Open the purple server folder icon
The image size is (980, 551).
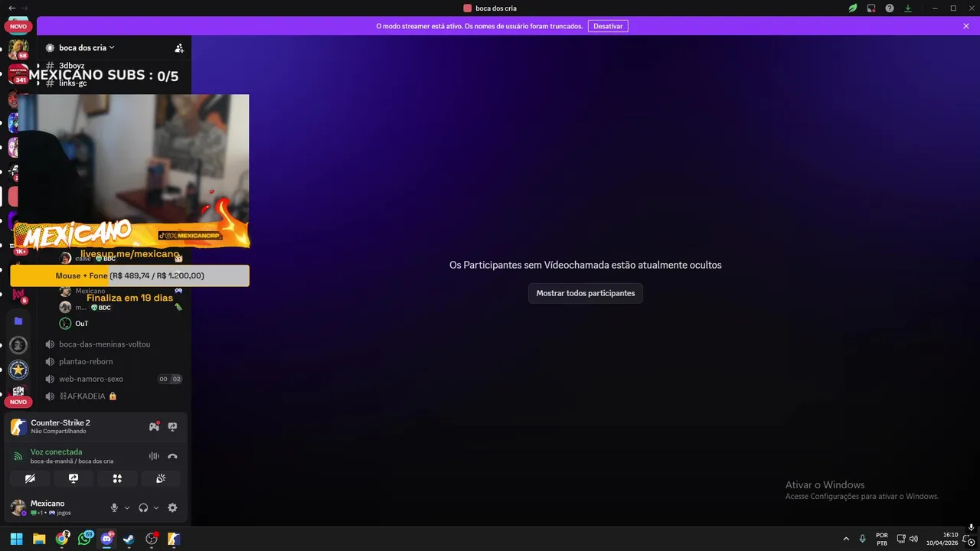(x=18, y=321)
